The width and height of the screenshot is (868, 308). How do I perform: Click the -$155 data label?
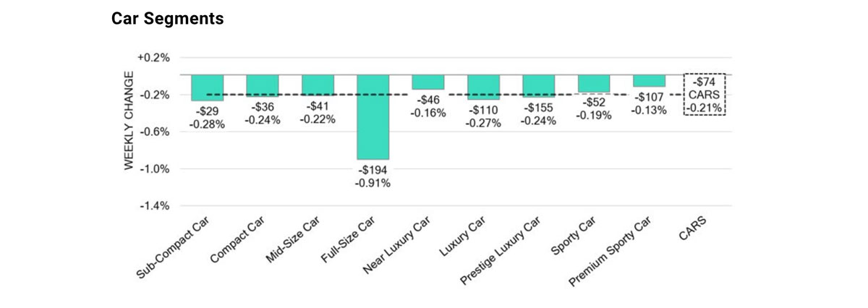click(539, 108)
